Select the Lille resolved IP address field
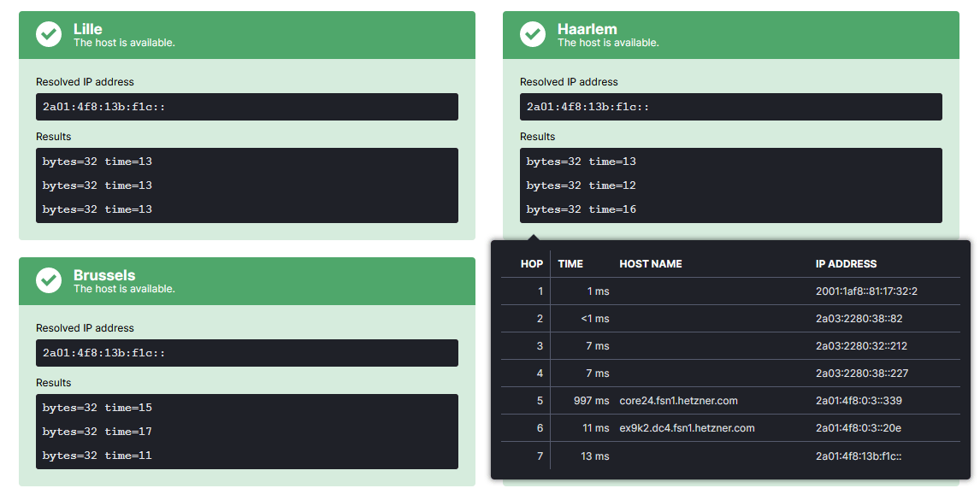The image size is (980, 494). [x=247, y=107]
